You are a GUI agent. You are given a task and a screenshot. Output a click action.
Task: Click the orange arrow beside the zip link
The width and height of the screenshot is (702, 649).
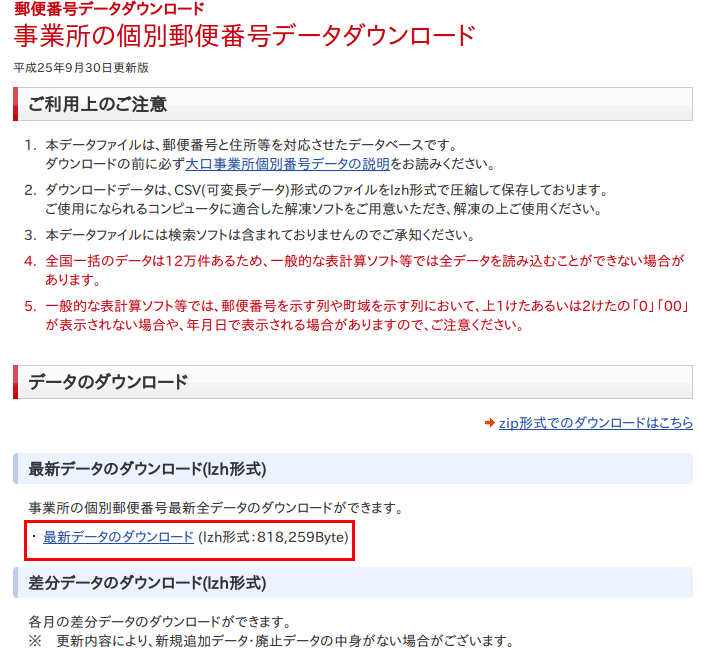coord(489,423)
